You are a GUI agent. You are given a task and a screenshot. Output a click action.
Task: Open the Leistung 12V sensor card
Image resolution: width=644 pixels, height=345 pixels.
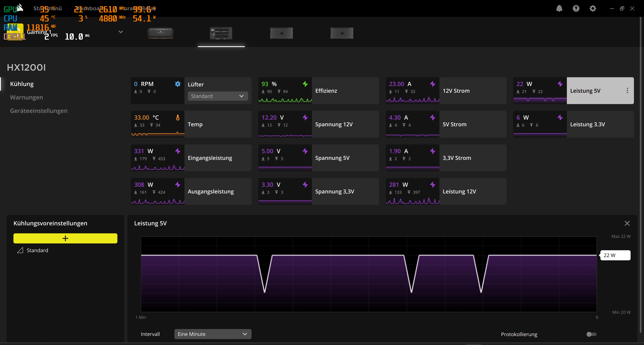(x=446, y=191)
